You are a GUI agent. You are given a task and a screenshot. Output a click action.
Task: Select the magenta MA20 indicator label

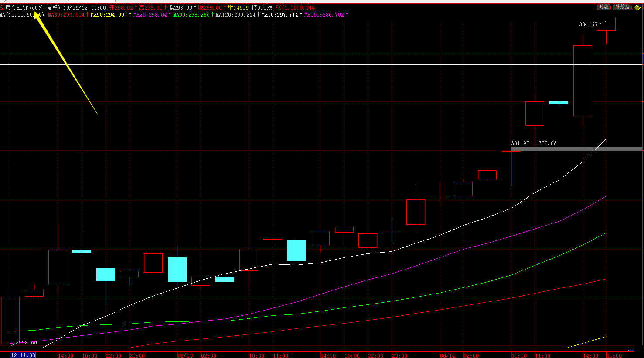(x=150, y=15)
